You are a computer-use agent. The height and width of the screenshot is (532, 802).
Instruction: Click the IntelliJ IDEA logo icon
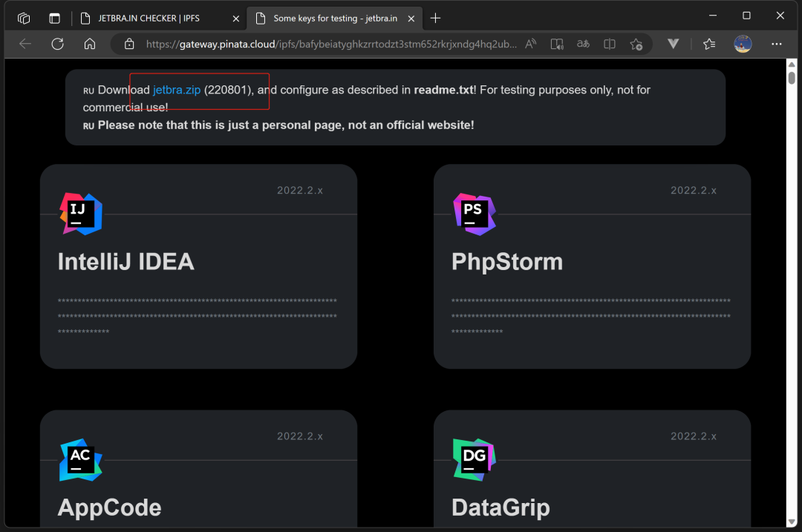pyautogui.click(x=81, y=214)
